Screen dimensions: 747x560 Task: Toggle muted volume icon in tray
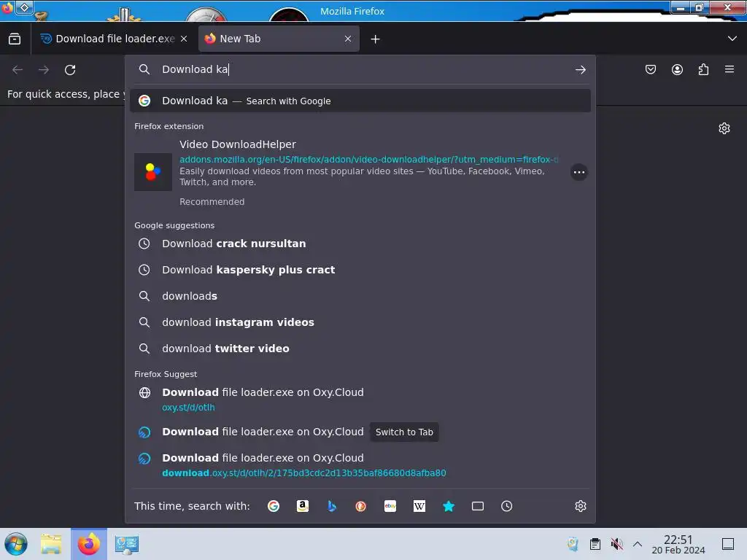pyautogui.click(x=616, y=544)
